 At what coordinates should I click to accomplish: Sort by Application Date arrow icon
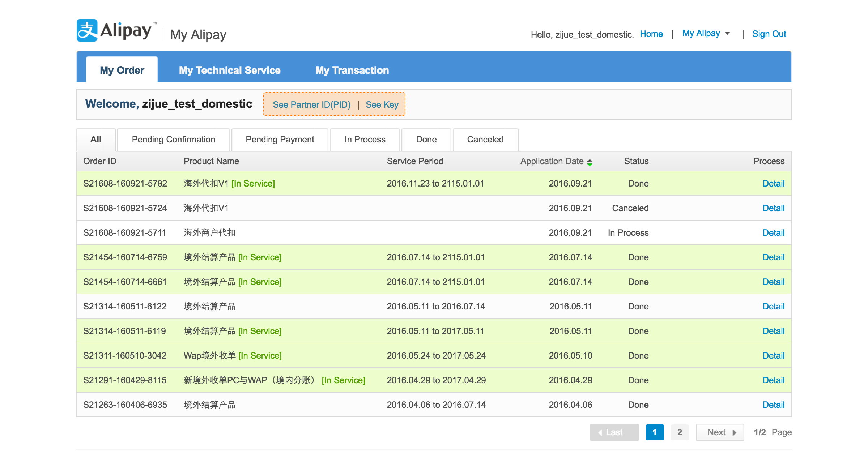click(590, 162)
